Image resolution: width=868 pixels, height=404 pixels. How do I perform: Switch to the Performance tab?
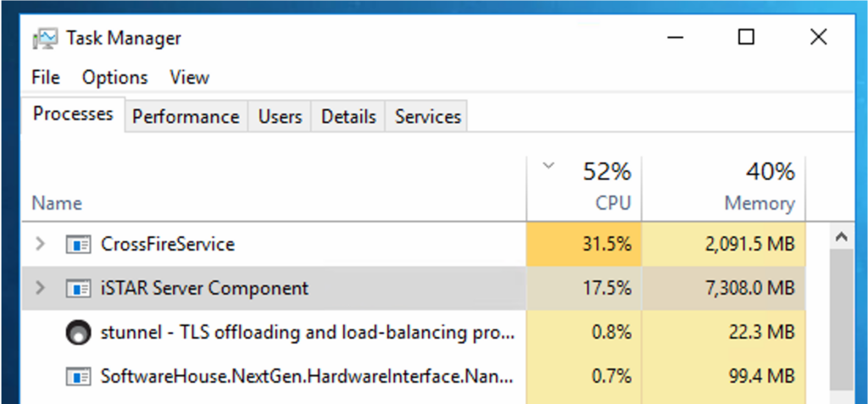tap(186, 117)
